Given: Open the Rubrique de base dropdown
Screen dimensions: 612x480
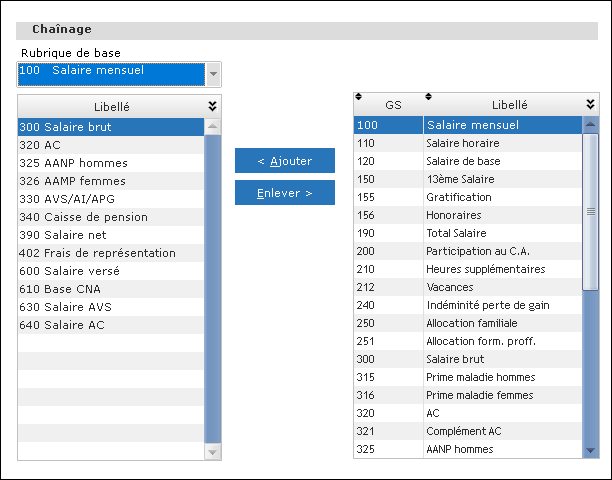Looking at the screenshot, I should coord(213,74).
